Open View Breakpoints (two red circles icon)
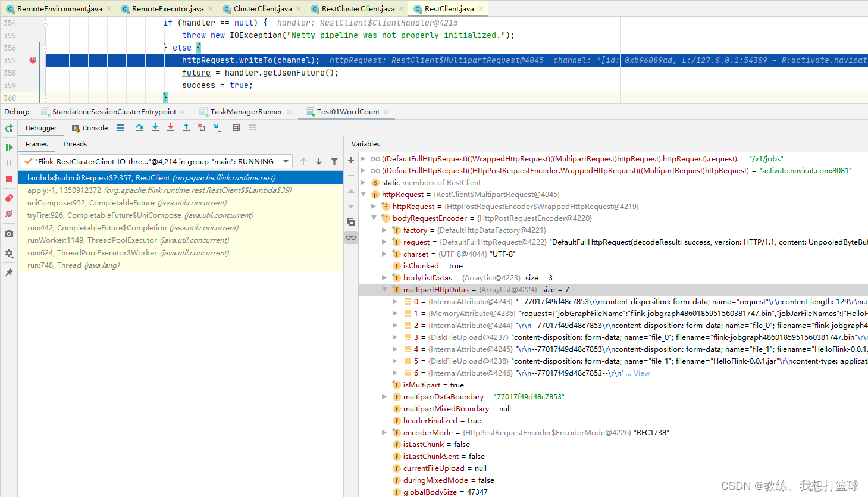The width and height of the screenshot is (868, 497). coord(9,198)
